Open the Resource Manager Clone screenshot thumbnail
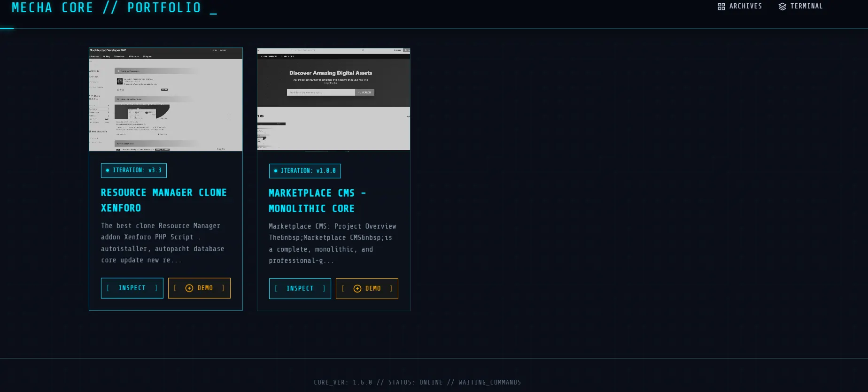Image resolution: width=868 pixels, height=392 pixels. tap(166, 100)
